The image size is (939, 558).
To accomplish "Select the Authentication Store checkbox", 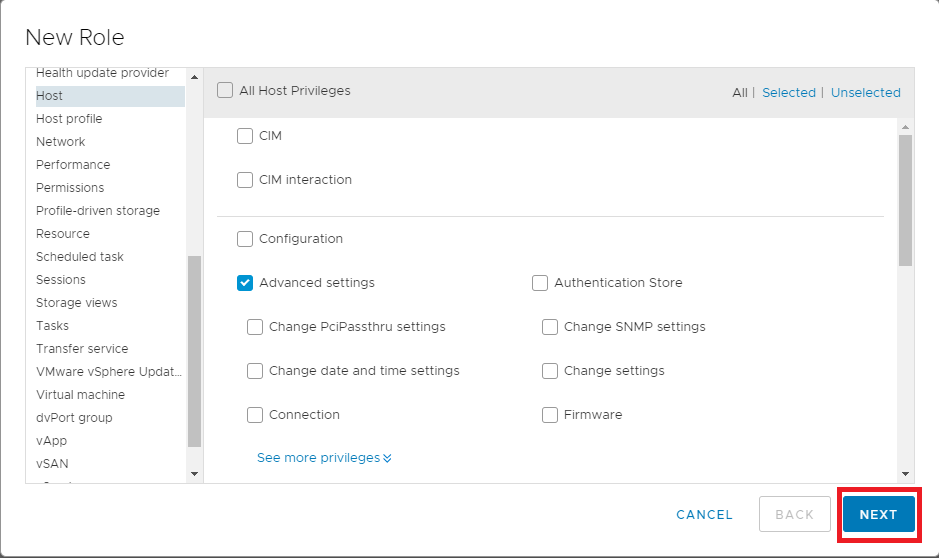I will pyautogui.click(x=540, y=283).
